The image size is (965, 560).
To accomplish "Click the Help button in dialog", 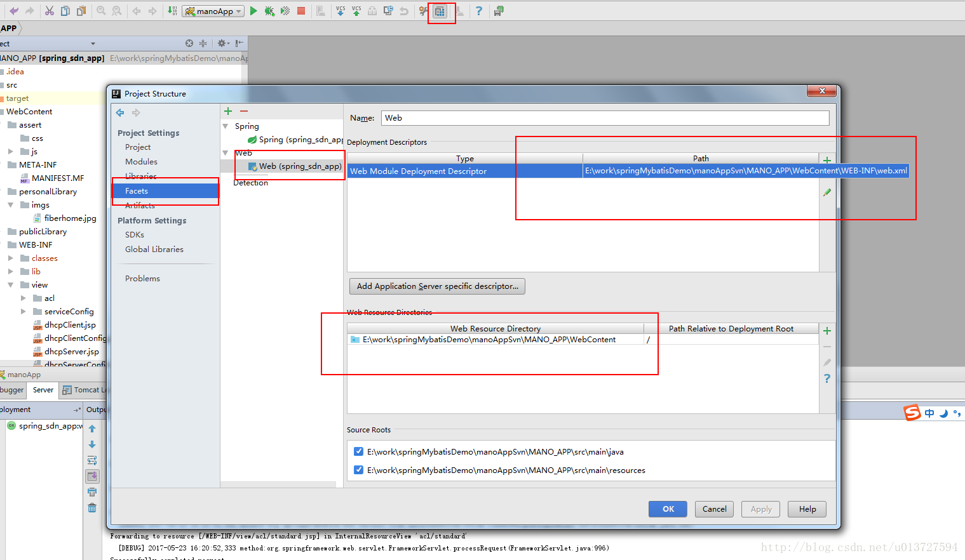I will click(x=807, y=509).
